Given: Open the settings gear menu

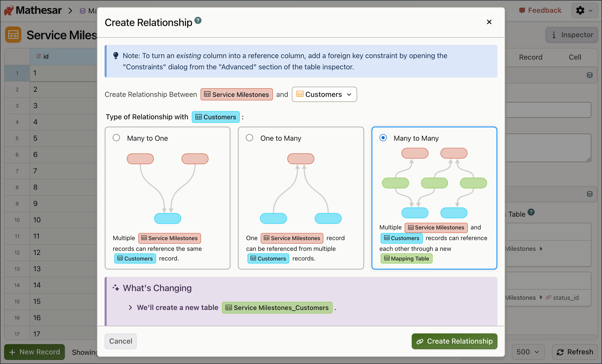Looking at the screenshot, I should 580,10.
